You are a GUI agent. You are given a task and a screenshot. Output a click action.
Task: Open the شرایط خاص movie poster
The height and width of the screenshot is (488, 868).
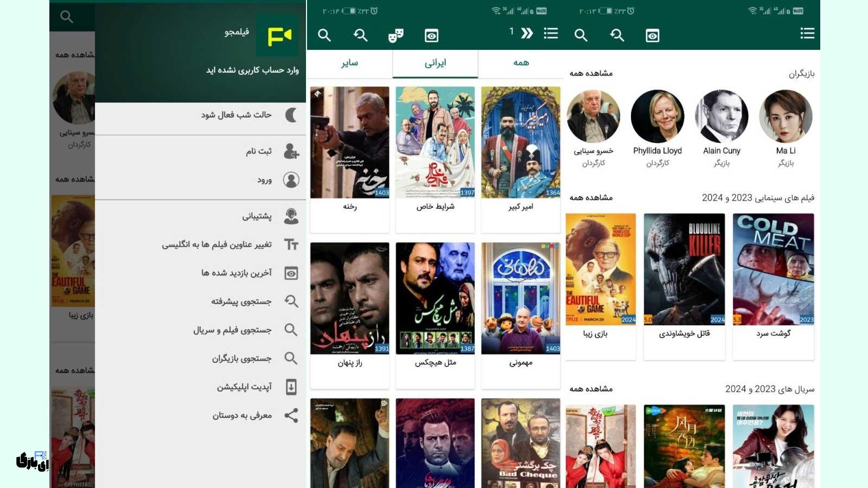435,143
